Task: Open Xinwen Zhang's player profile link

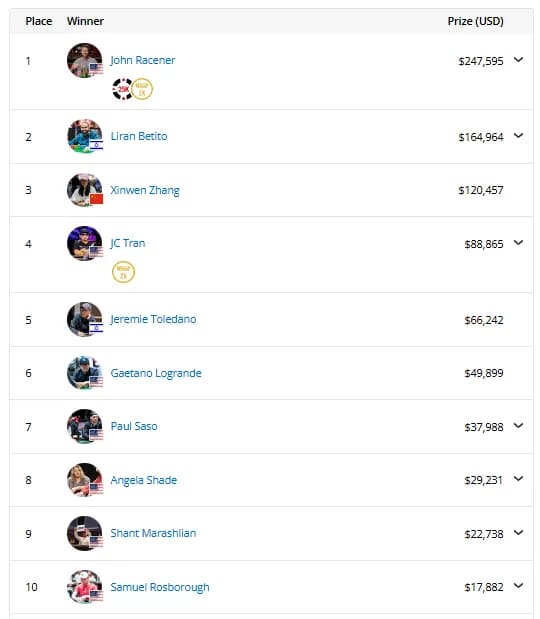Action: [145, 190]
